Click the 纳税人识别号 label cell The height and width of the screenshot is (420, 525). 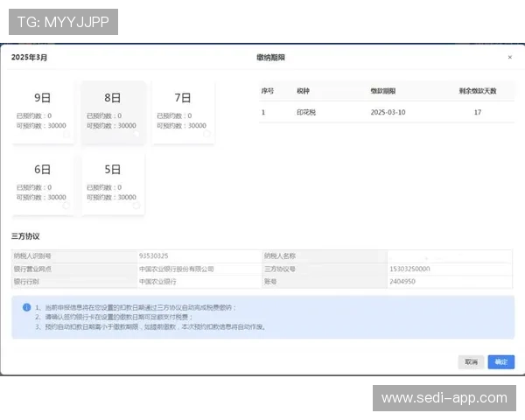[x=74, y=255]
